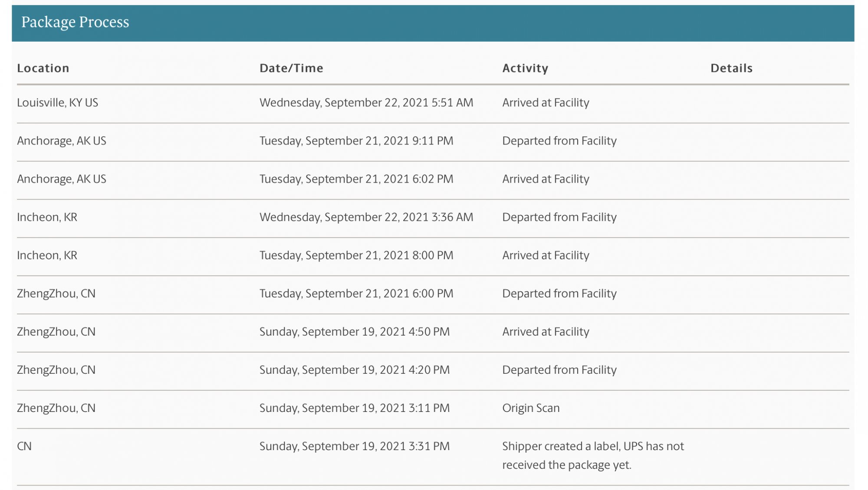
Task: Click the Location column header
Action: (43, 68)
